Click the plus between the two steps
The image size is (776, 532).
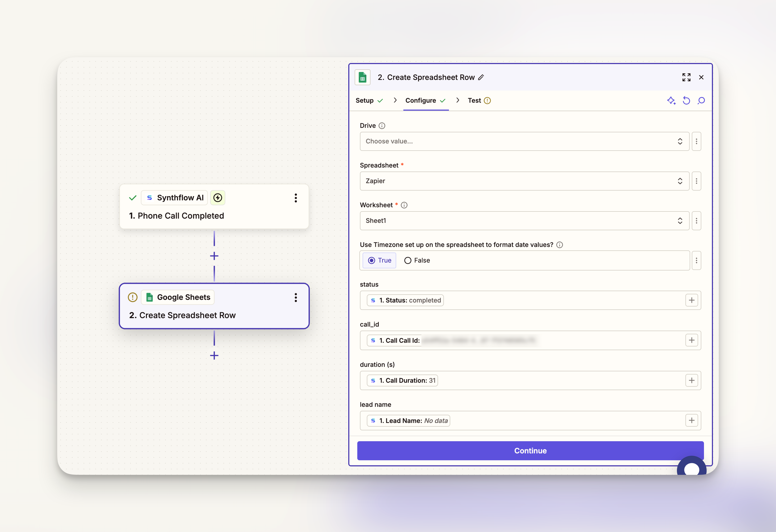[214, 256]
